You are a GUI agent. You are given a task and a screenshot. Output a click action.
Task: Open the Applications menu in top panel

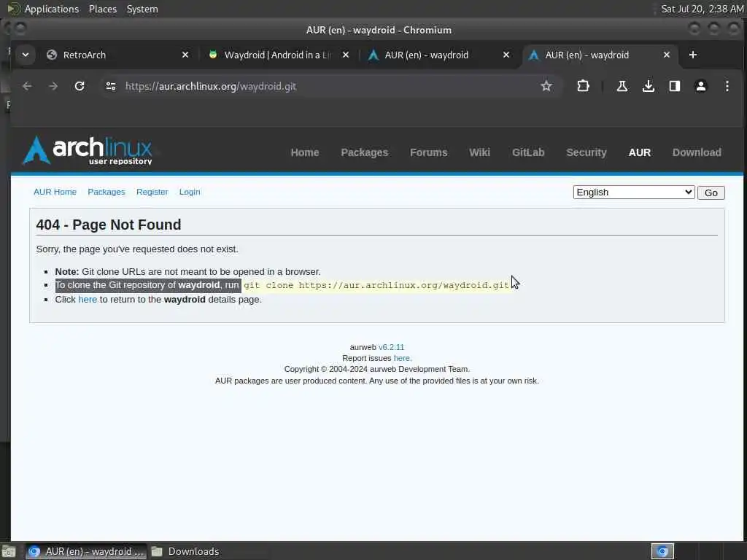(52, 9)
